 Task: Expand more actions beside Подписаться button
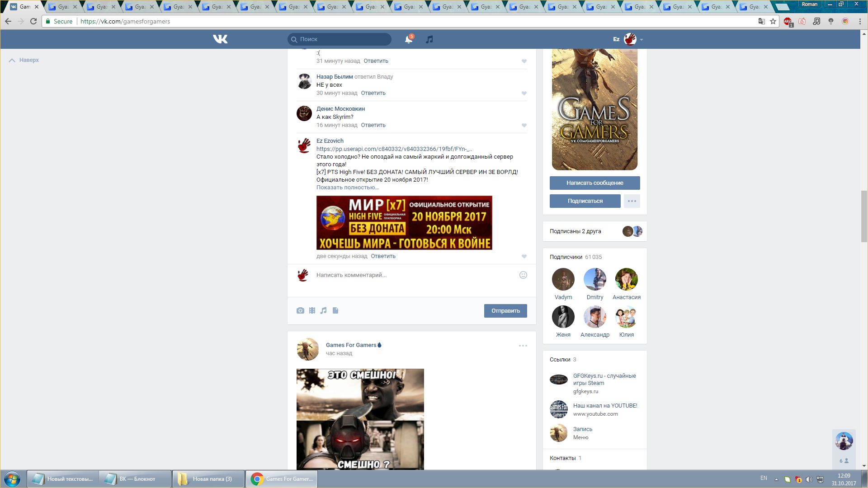point(632,201)
